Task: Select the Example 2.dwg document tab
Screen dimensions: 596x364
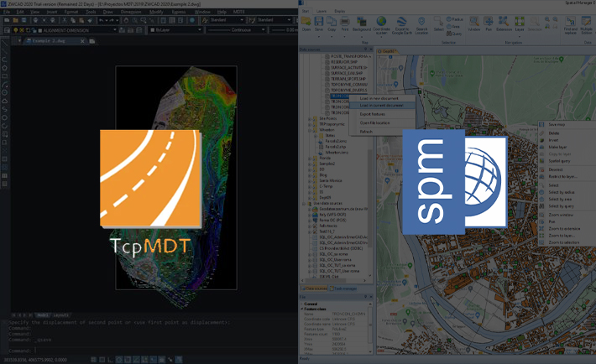Action: 43,40
